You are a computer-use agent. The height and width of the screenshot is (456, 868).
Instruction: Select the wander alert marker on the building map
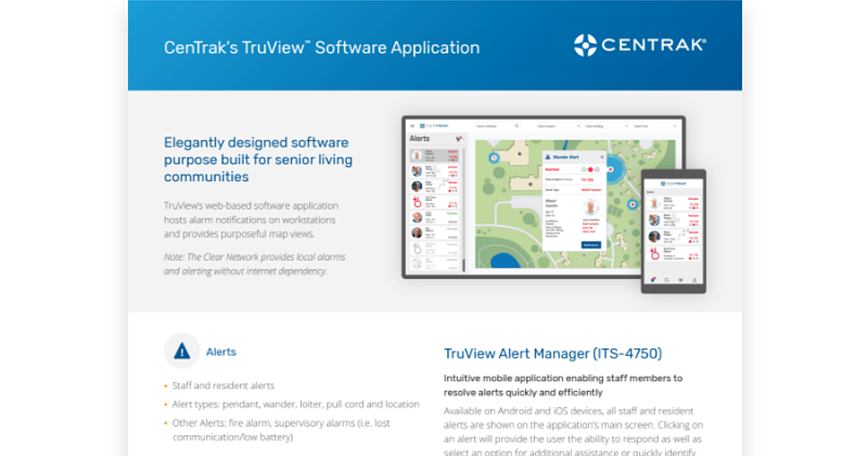click(494, 158)
